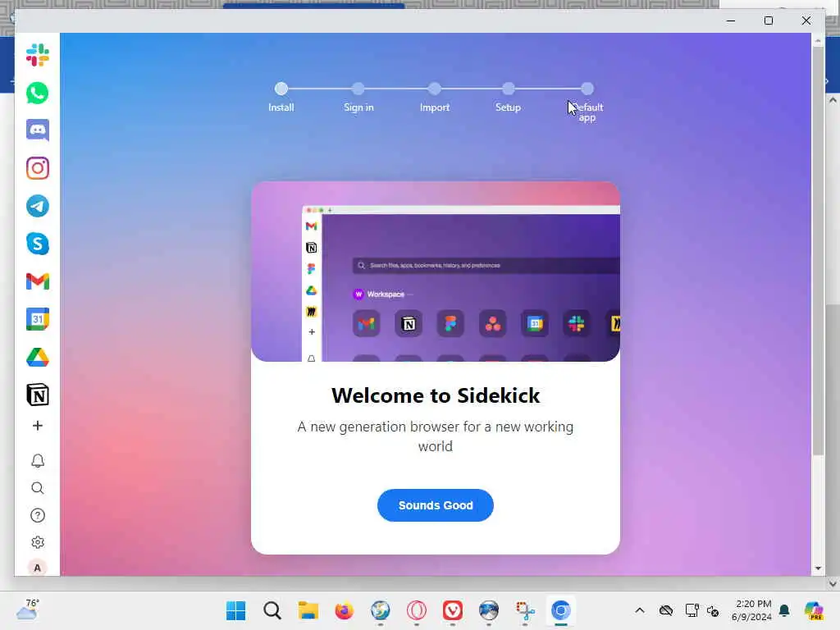This screenshot has height=630, width=840.
Task: Open the user profile avatar A
Action: click(38, 568)
